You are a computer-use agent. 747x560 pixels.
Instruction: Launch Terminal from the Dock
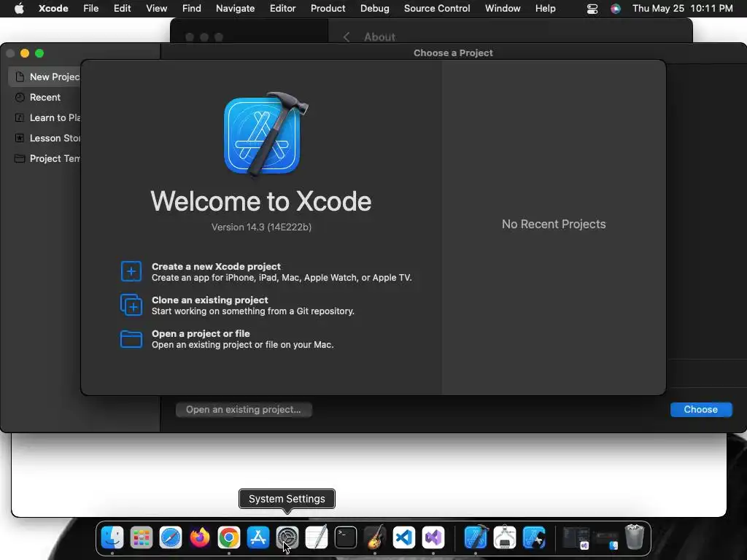[x=346, y=537]
